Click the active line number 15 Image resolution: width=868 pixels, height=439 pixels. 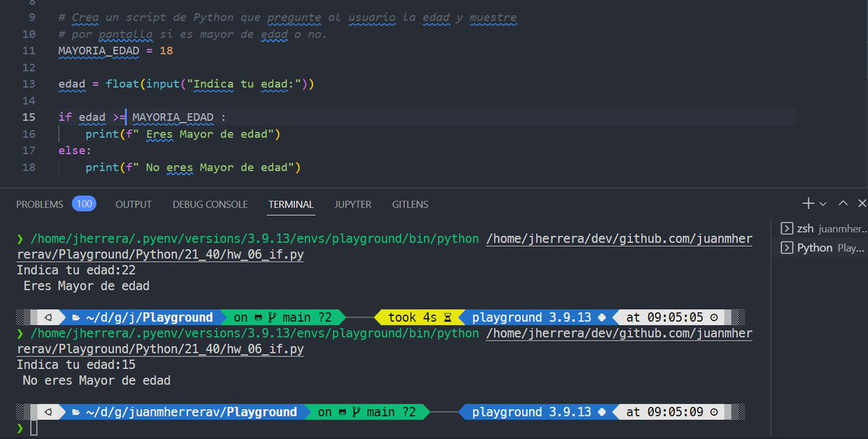(29, 117)
